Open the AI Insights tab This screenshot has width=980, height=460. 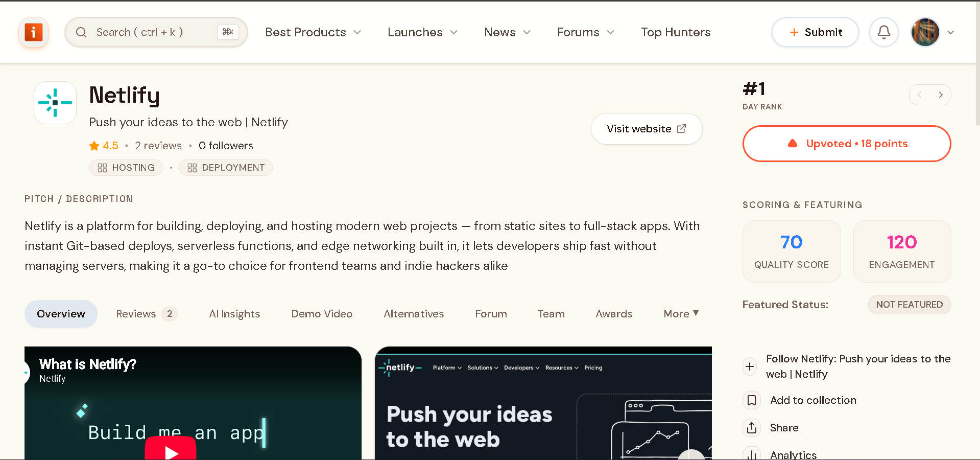tap(234, 314)
